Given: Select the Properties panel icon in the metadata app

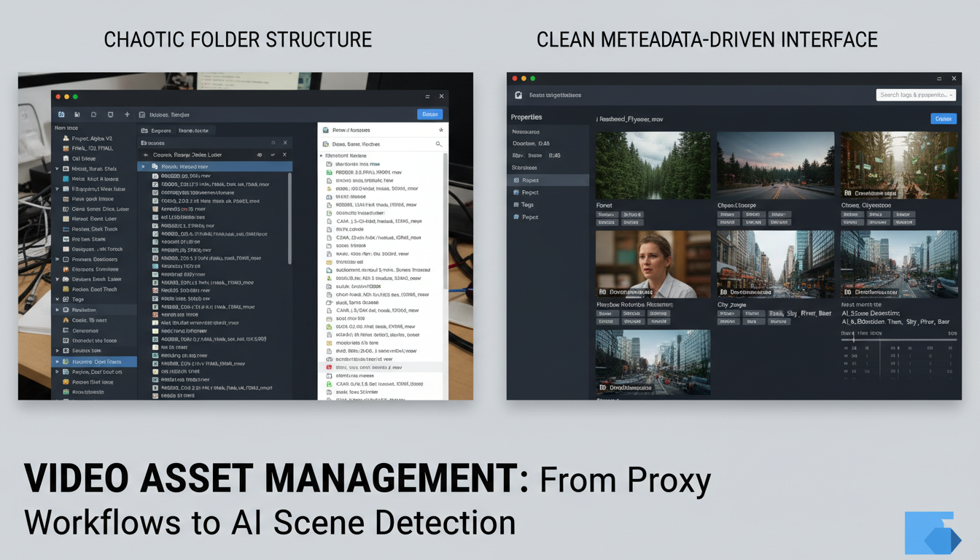Looking at the screenshot, I should [x=526, y=117].
